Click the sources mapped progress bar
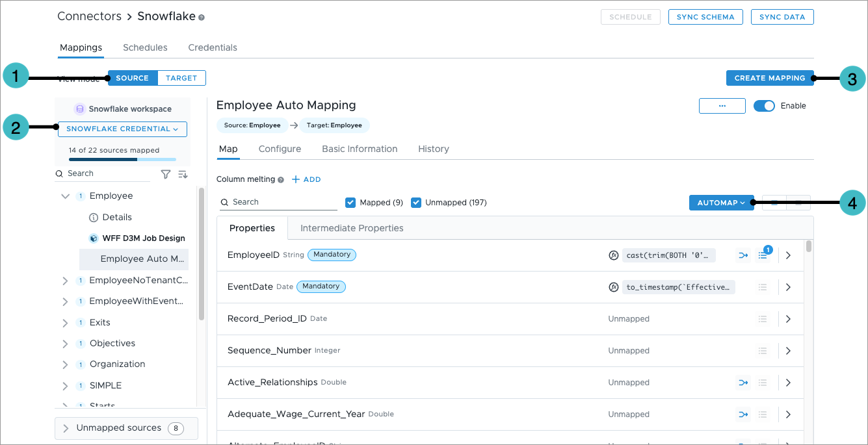Image resolution: width=868 pixels, height=445 pixels. coord(122,159)
